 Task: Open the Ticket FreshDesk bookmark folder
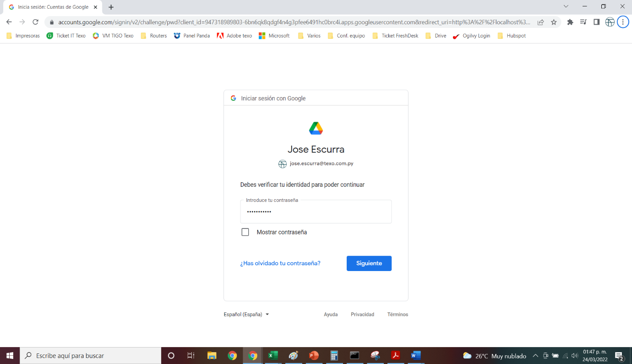[x=395, y=36]
